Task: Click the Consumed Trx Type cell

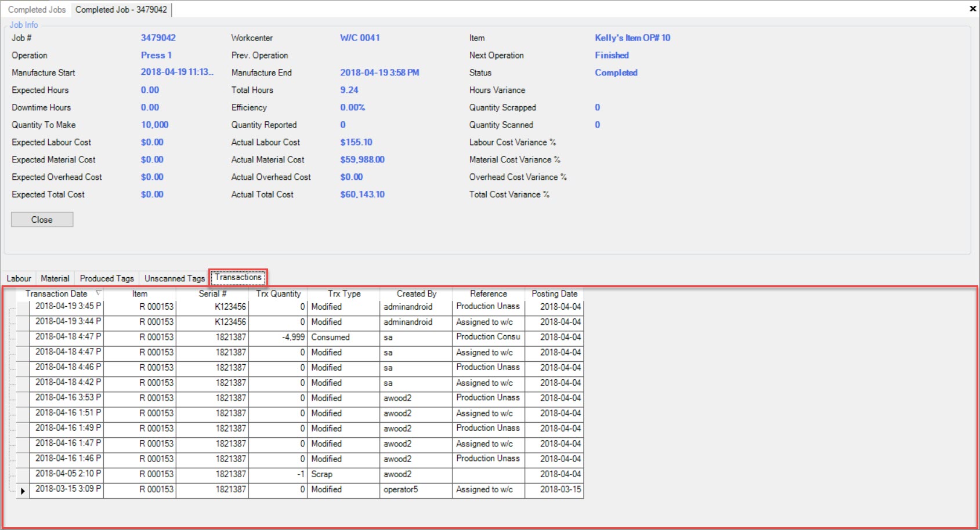Action: (343, 337)
